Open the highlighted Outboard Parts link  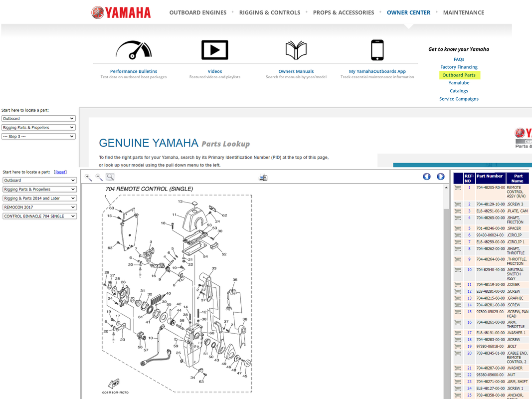click(x=459, y=75)
